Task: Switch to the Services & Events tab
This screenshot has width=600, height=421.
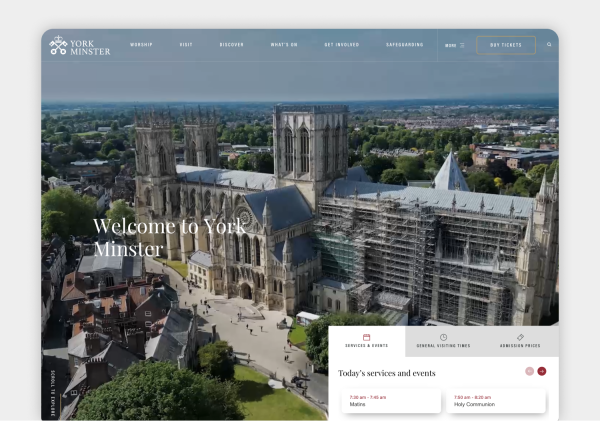Action: [367, 341]
